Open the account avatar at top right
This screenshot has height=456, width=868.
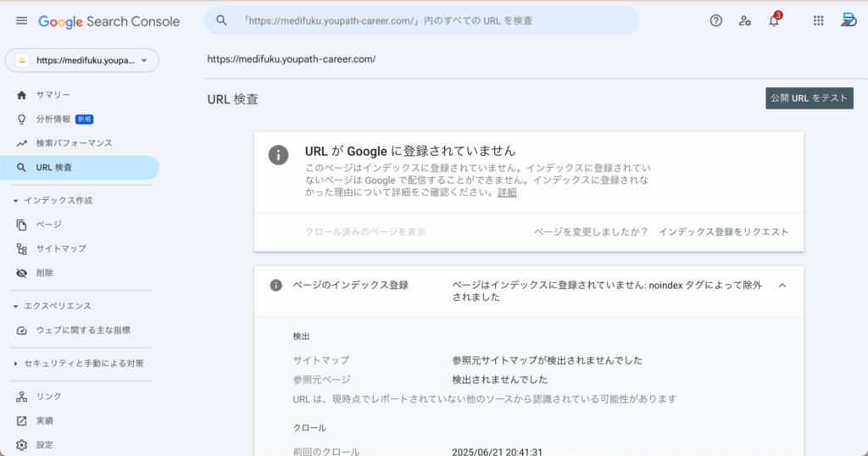(848, 20)
